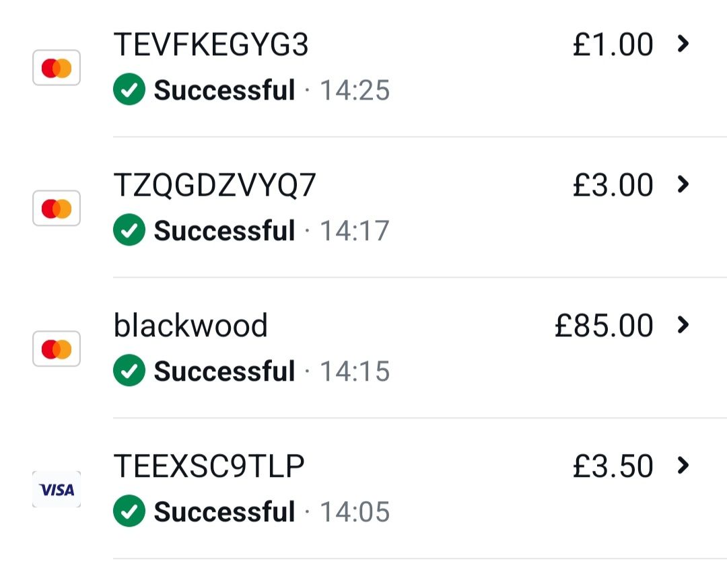Click Mastercard icon beside blackwood payment
The height and width of the screenshot is (588, 727).
[x=57, y=348]
